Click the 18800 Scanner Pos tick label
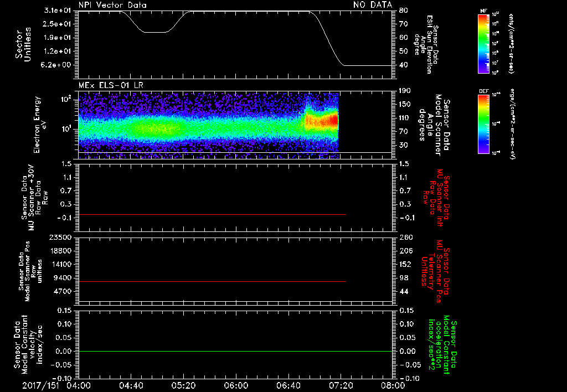 [60, 251]
